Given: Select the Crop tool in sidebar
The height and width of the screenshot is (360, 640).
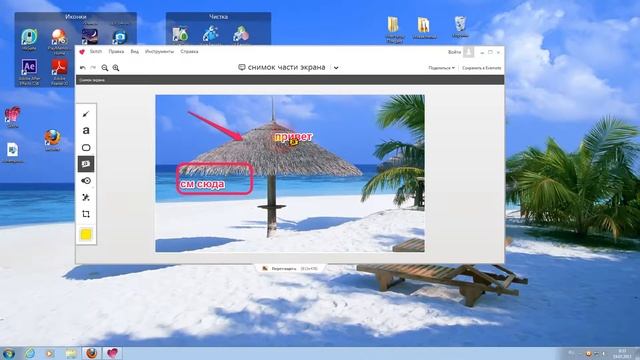Looking at the screenshot, I should pyautogui.click(x=86, y=214).
